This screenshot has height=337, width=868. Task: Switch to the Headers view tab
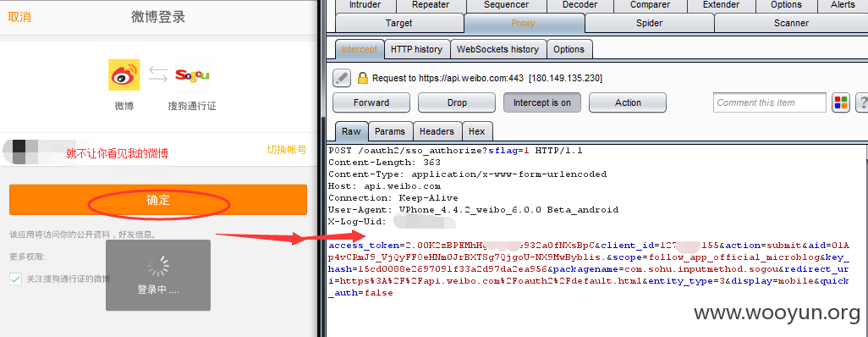click(x=437, y=131)
